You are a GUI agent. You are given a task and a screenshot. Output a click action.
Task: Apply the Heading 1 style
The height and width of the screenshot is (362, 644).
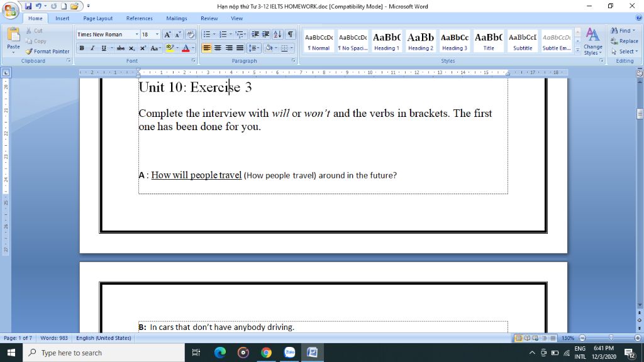pyautogui.click(x=387, y=41)
